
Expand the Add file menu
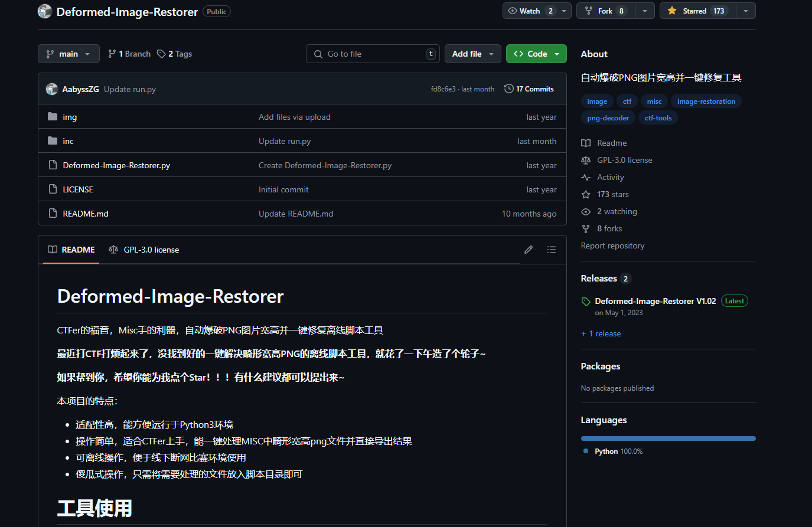point(472,54)
